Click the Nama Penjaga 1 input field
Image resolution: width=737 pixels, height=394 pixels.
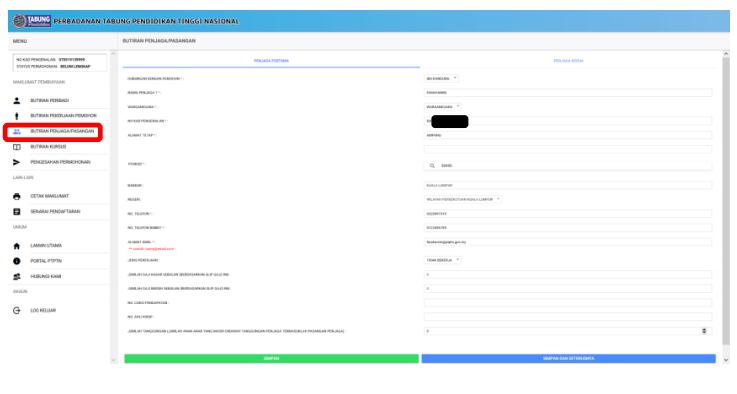coord(568,93)
